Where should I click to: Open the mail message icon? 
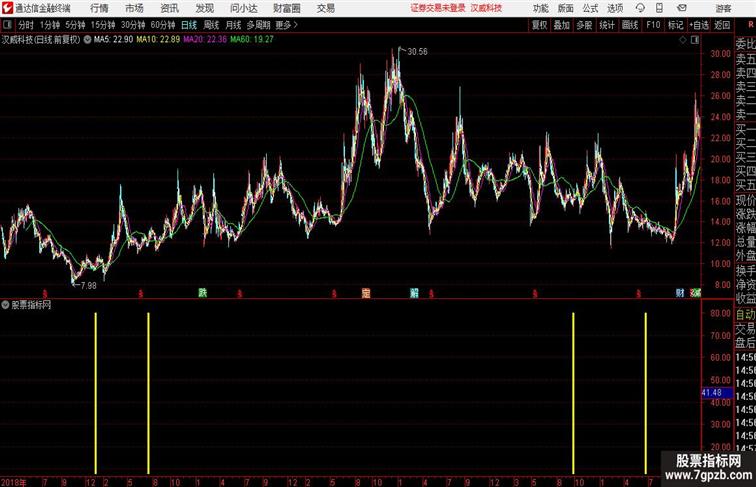[682, 8]
